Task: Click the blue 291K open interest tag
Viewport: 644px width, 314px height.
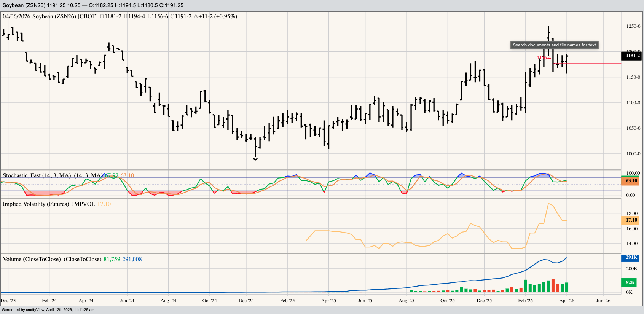Action: click(x=631, y=257)
